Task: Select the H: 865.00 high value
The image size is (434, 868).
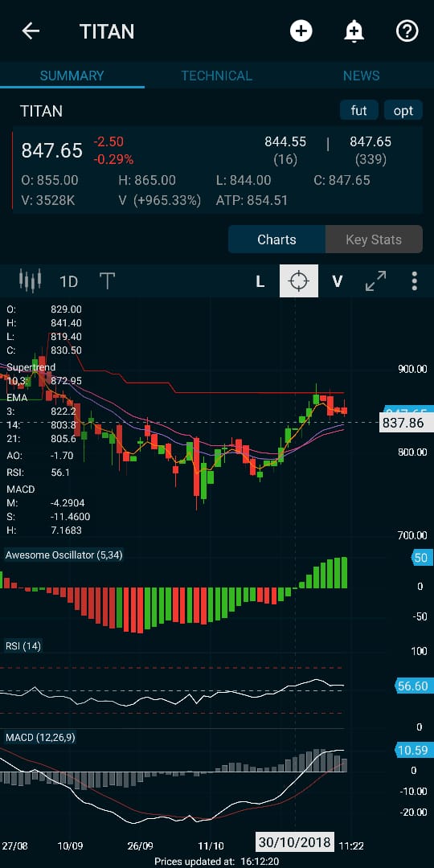Action: click(147, 181)
